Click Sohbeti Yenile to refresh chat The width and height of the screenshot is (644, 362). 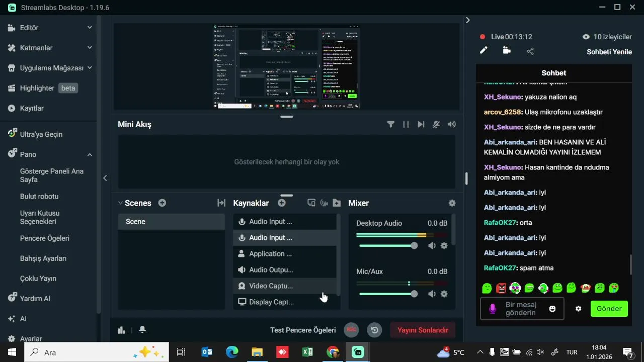point(609,52)
